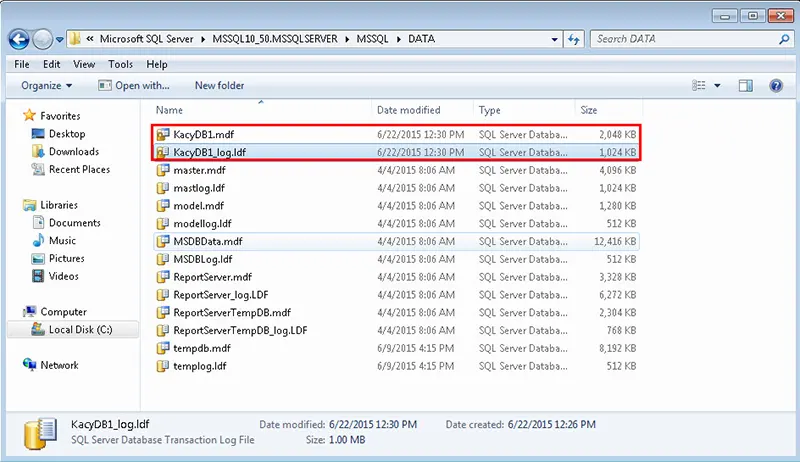Open Network in the navigation pane

[59, 366]
